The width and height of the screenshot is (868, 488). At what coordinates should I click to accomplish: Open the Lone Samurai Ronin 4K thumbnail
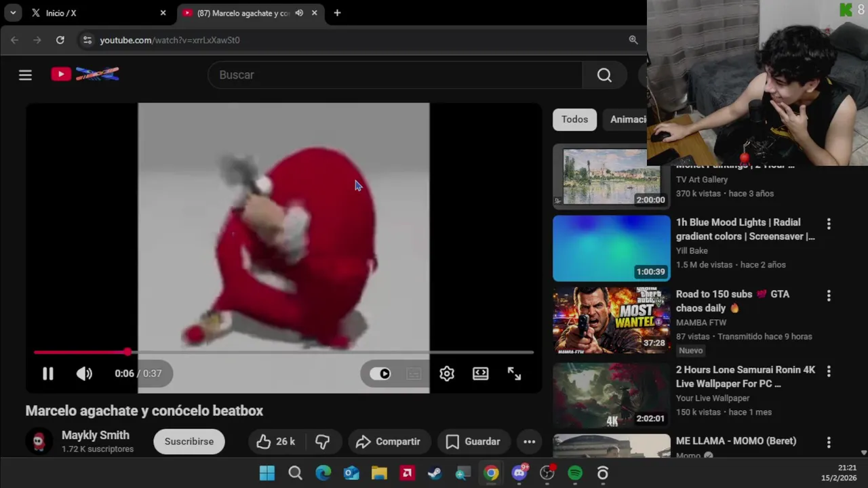point(612,395)
